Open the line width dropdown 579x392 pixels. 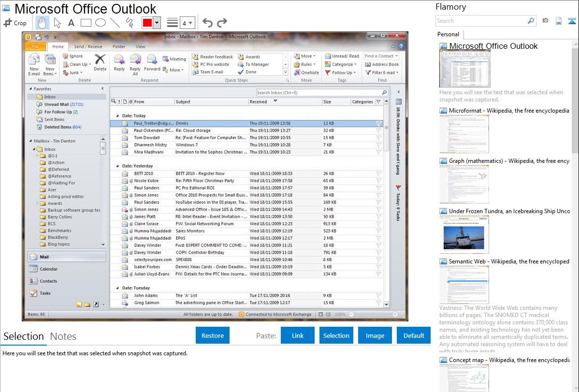pyautogui.click(x=187, y=23)
